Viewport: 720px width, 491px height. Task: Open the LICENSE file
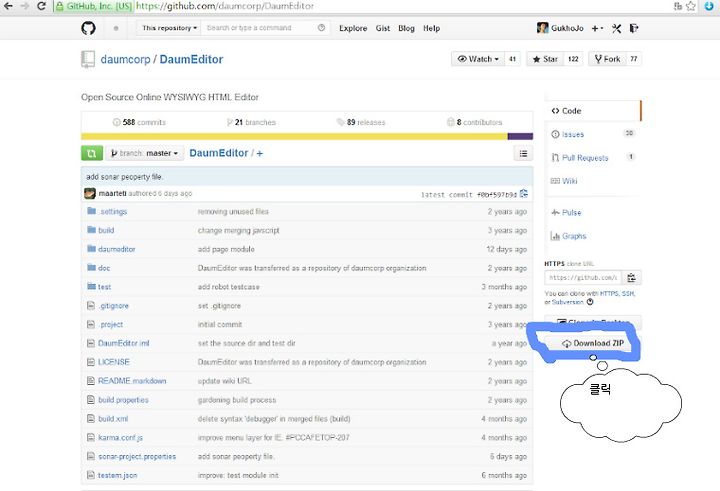pos(114,362)
